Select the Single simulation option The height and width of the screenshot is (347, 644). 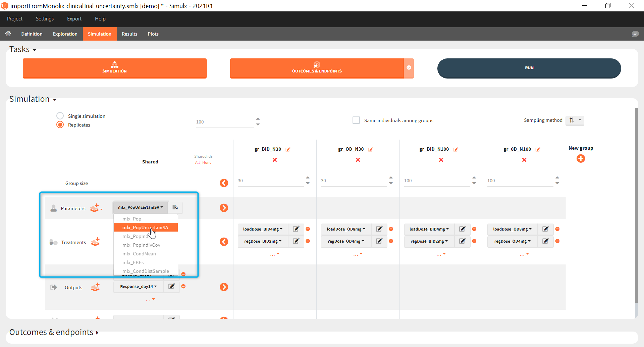click(60, 116)
